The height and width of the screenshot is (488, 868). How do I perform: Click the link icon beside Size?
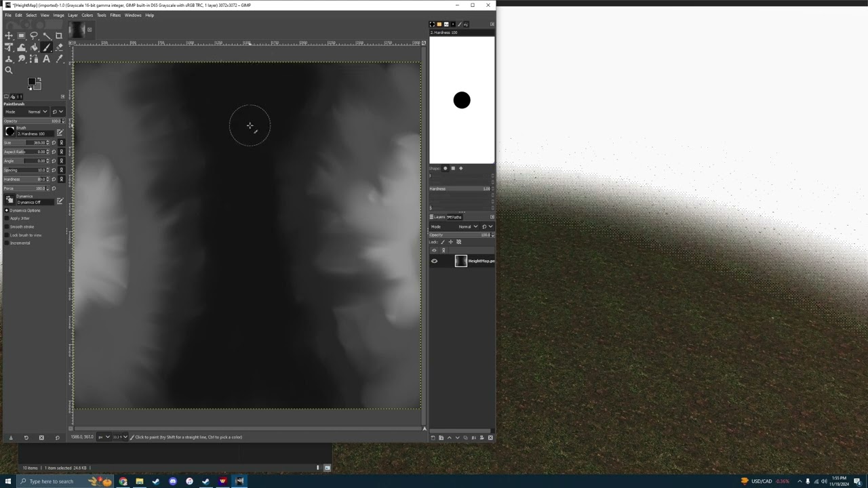pos(61,142)
